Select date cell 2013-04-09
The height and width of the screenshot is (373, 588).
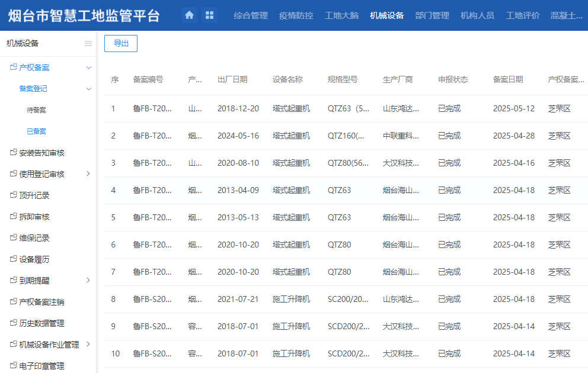click(238, 190)
